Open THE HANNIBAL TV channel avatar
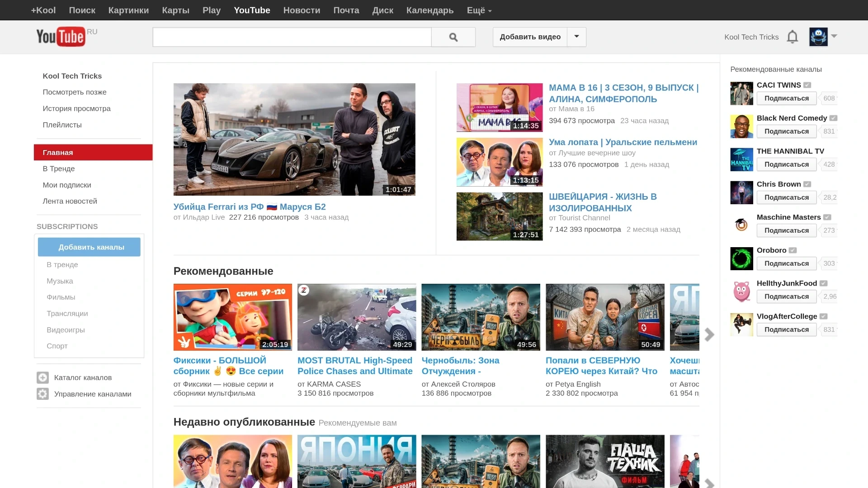The height and width of the screenshot is (488, 868). pos(742,159)
